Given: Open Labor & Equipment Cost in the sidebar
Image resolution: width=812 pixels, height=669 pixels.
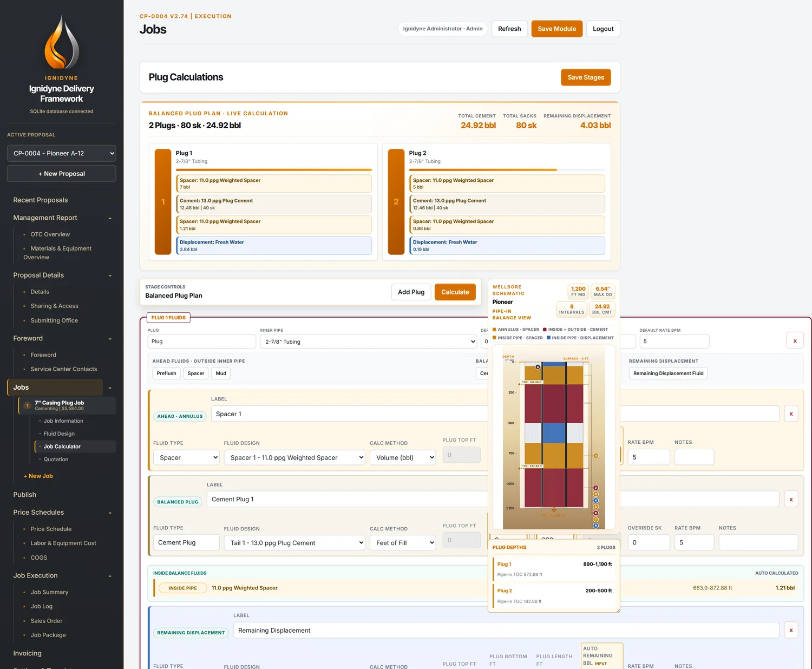Looking at the screenshot, I should click(63, 543).
